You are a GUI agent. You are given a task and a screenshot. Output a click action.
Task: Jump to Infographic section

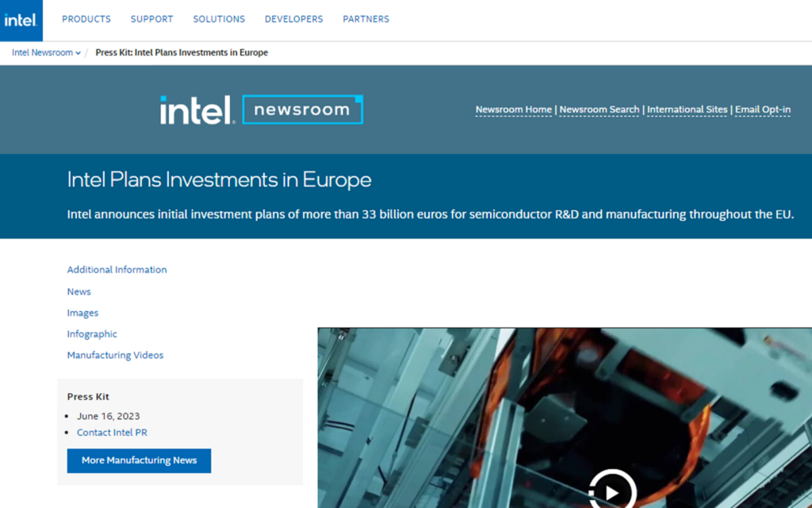92,334
